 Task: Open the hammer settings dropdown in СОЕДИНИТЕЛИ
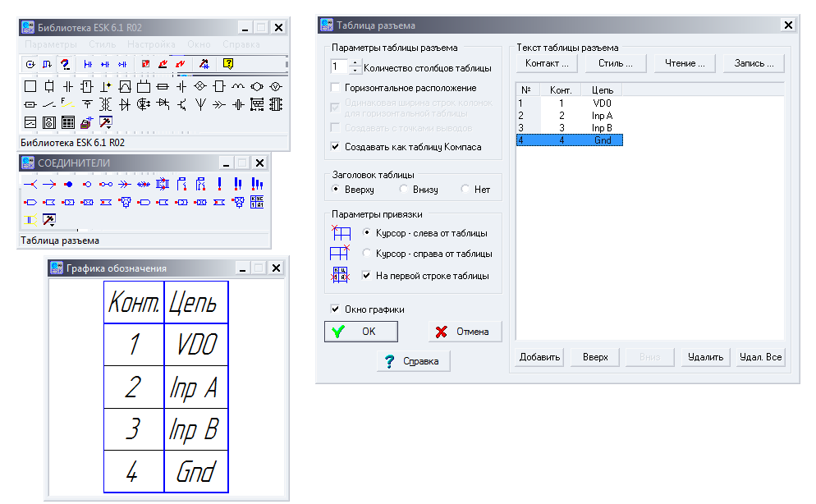(49, 219)
